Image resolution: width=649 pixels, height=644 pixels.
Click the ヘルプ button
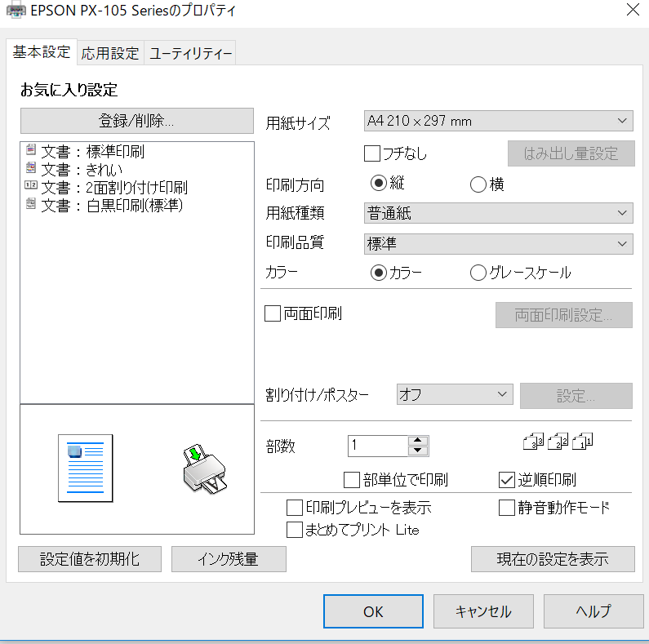click(x=593, y=611)
